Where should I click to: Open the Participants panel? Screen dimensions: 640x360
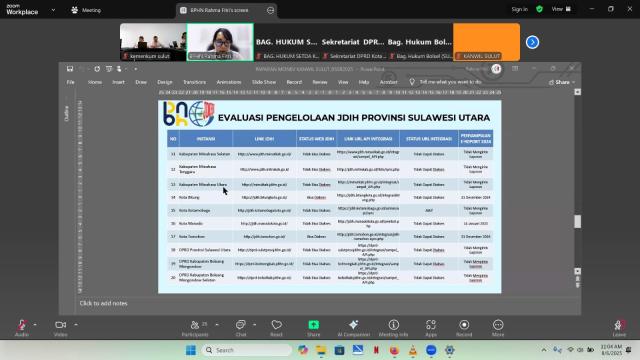[195, 328]
